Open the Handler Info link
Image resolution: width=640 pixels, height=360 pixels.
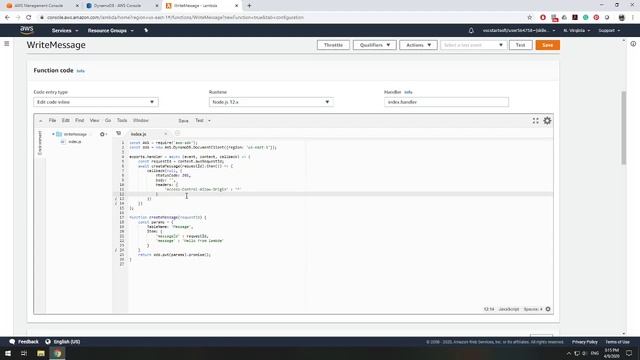coord(408,92)
